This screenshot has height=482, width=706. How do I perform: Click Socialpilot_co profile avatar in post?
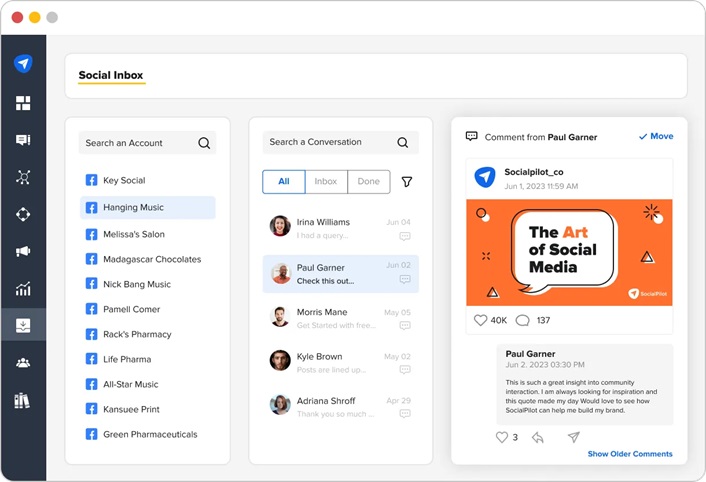pyautogui.click(x=485, y=177)
